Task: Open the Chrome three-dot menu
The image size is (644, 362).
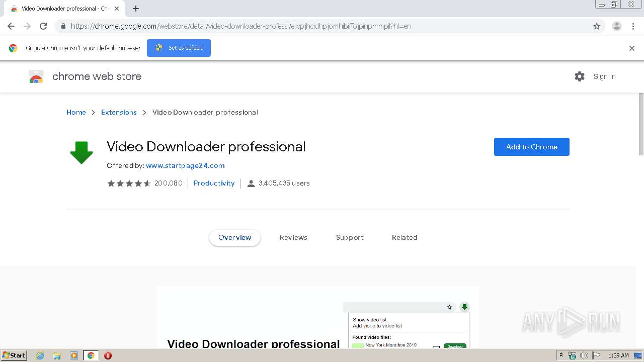Action: [633, 26]
